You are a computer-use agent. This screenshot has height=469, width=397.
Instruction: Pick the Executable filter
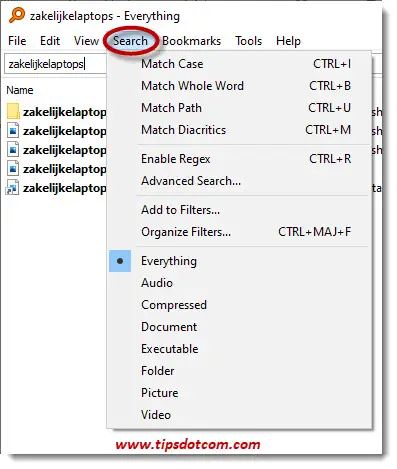pyautogui.click(x=239, y=349)
